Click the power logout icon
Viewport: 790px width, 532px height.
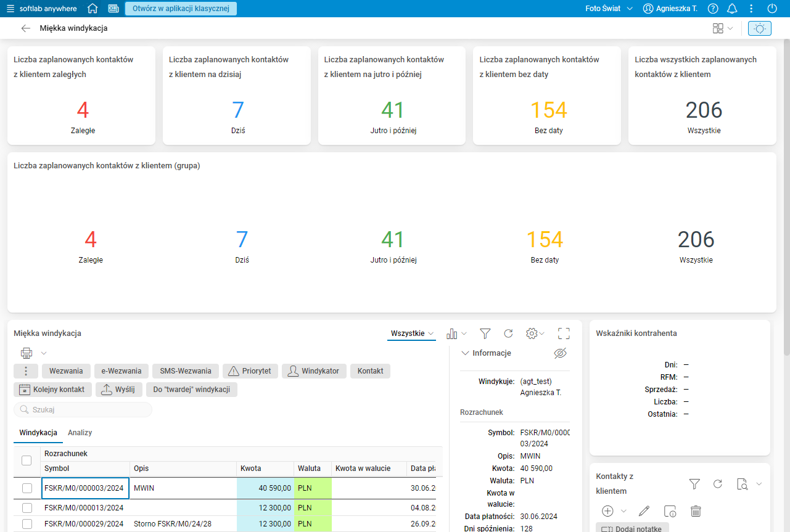(772, 9)
